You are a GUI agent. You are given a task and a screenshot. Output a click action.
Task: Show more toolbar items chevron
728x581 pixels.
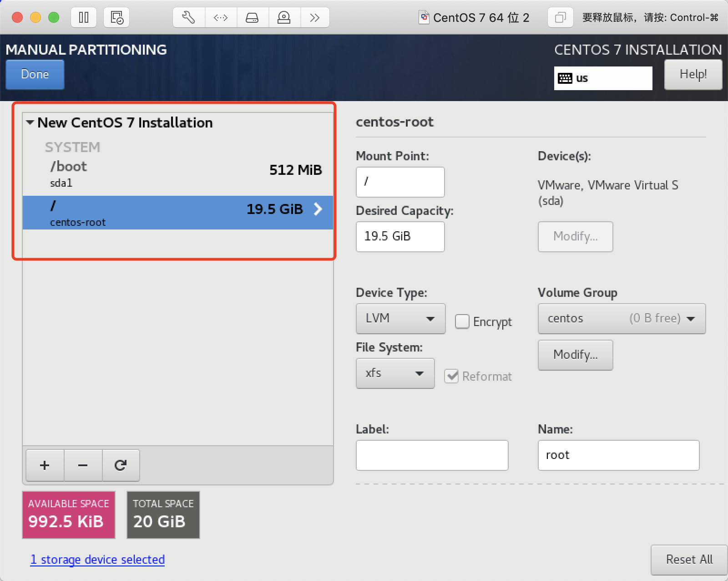coord(314,18)
